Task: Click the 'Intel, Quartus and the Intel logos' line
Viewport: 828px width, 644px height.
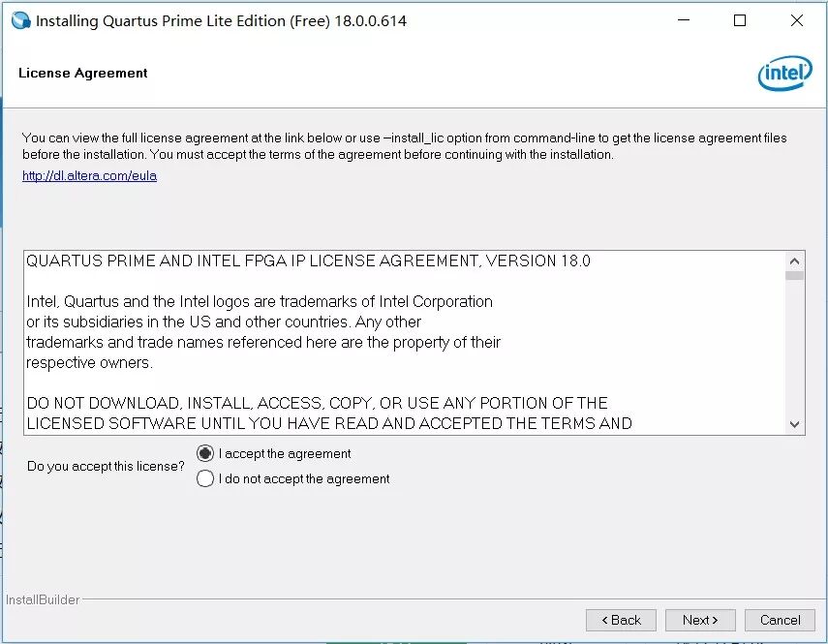Action: pos(260,301)
